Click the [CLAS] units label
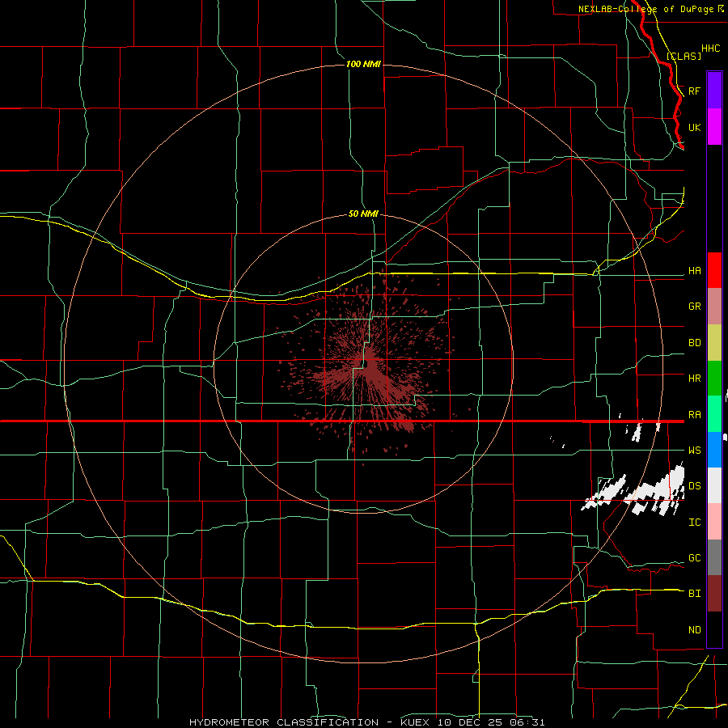The image size is (728, 728). [x=684, y=56]
